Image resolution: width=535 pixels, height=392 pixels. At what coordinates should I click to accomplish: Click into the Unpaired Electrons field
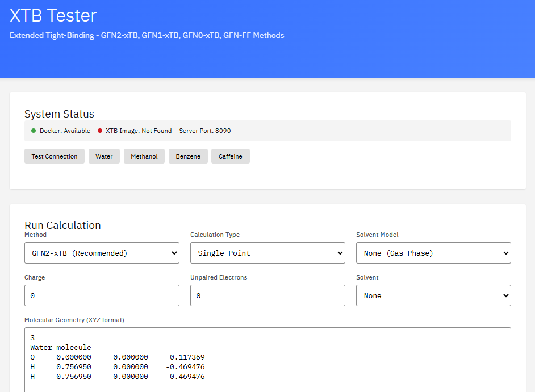[267, 295]
